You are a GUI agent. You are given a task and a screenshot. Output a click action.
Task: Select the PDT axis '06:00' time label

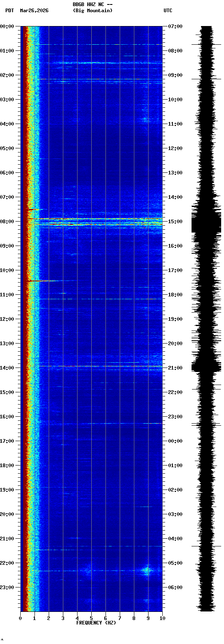(7, 173)
